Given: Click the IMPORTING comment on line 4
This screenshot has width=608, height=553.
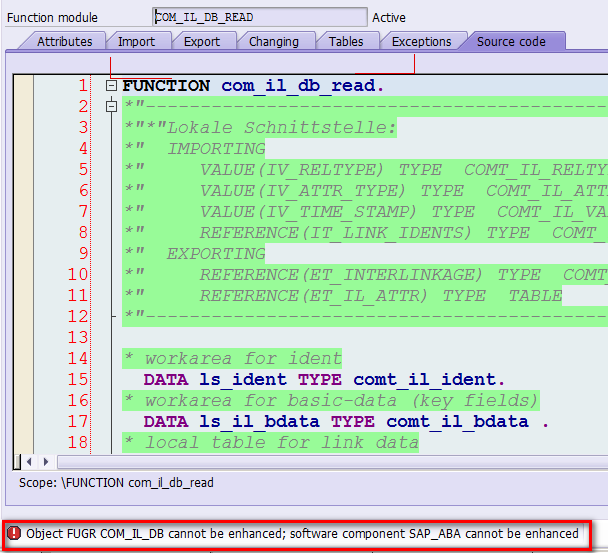Looking at the screenshot, I should pyautogui.click(x=194, y=149).
